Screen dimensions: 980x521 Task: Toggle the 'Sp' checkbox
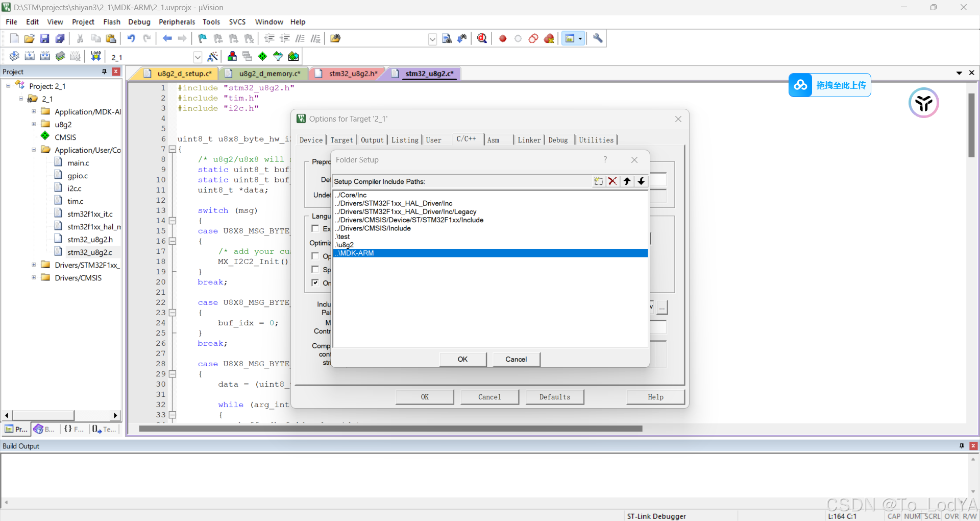315,269
